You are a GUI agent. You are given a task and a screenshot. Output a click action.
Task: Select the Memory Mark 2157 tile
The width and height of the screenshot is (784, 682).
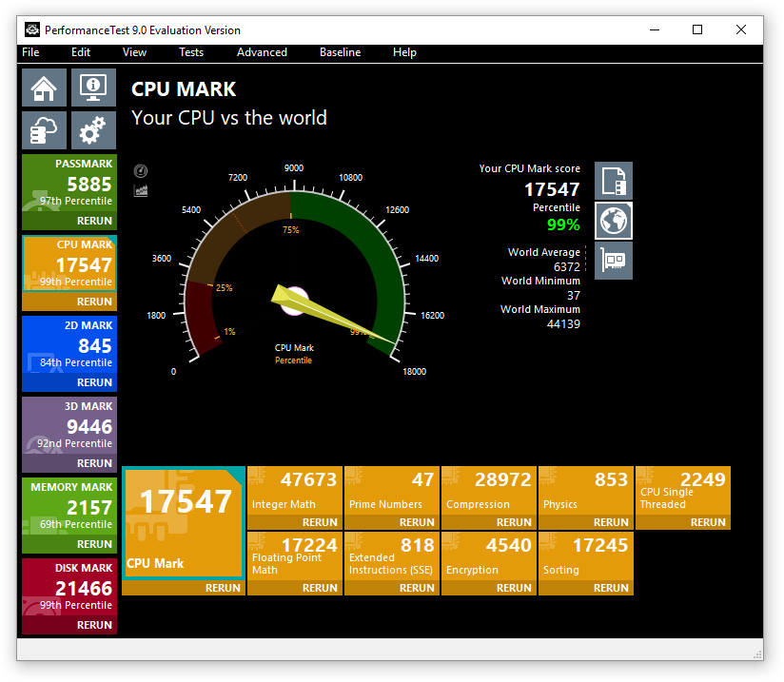tap(69, 507)
